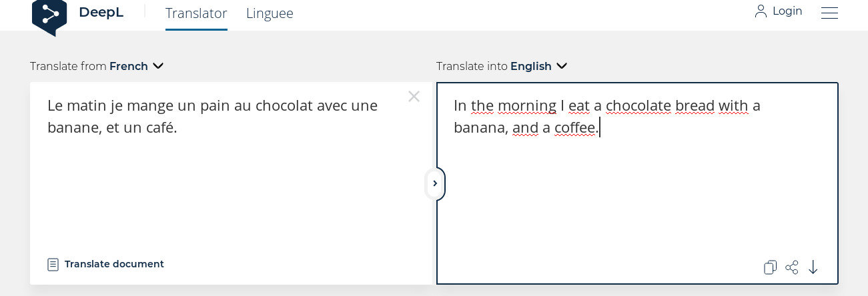Screen dimensions: 868x296
Task: Switch to the Translator tab
Action: (x=196, y=13)
